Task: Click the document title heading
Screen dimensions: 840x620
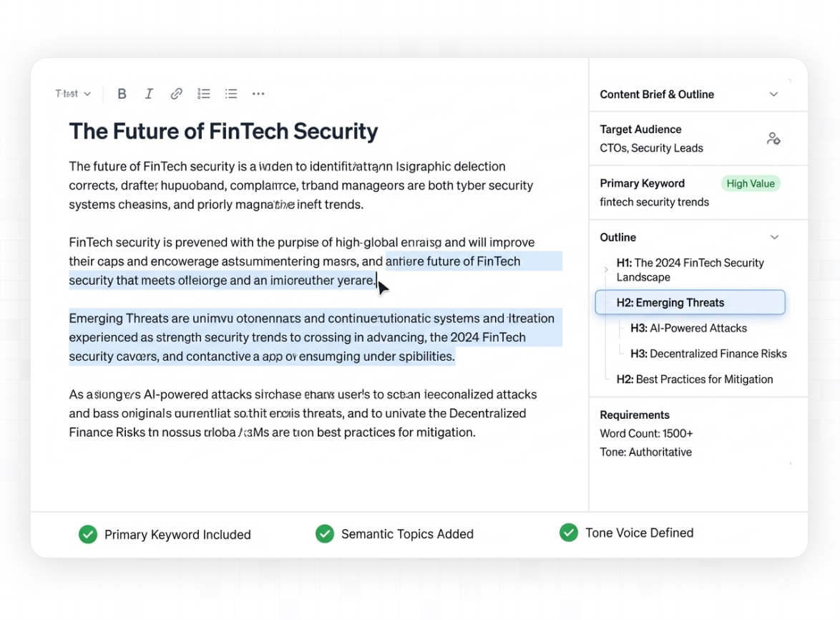Action: pyautogui.click(x=223, y=132)
